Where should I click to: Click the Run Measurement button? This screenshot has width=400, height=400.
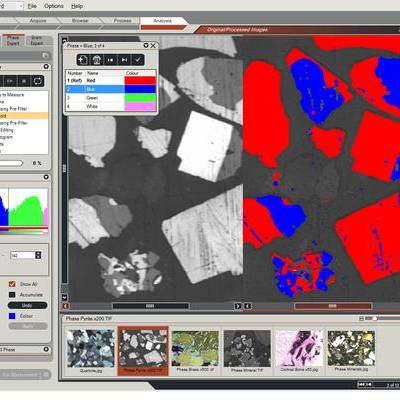[x=24, y=374]
